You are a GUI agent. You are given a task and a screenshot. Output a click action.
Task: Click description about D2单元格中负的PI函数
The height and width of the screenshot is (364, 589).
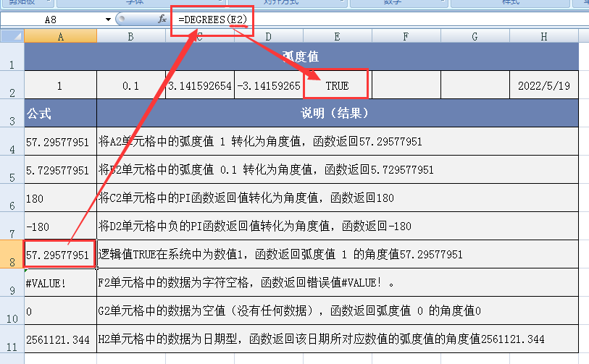338,226
